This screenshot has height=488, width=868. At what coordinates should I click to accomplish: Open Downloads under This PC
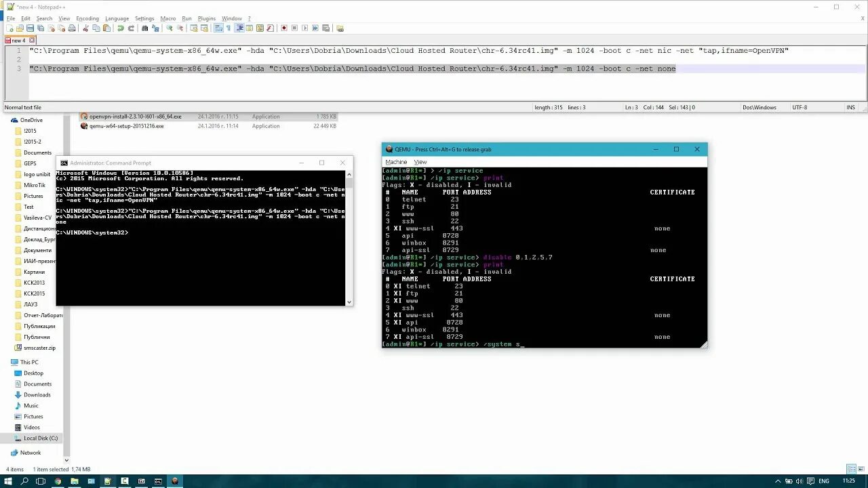tap(37, 394)
